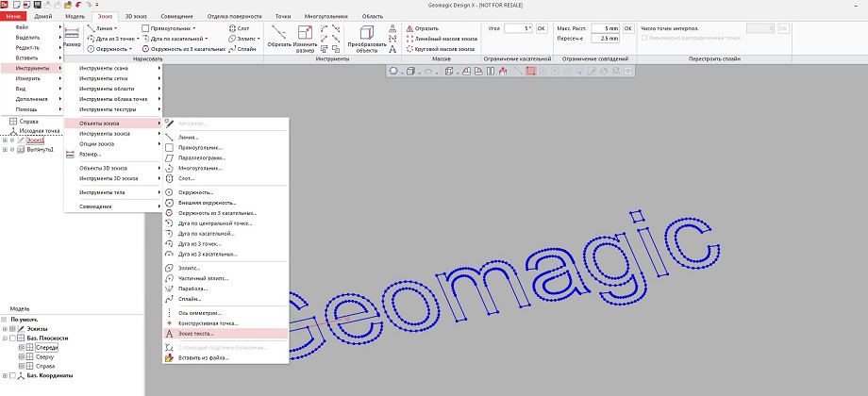Image resolution: width=868 pixels, height=396 pixels.
Task: Toggle the Баз. Координаты checkbox
Action: tap(12, 375)
